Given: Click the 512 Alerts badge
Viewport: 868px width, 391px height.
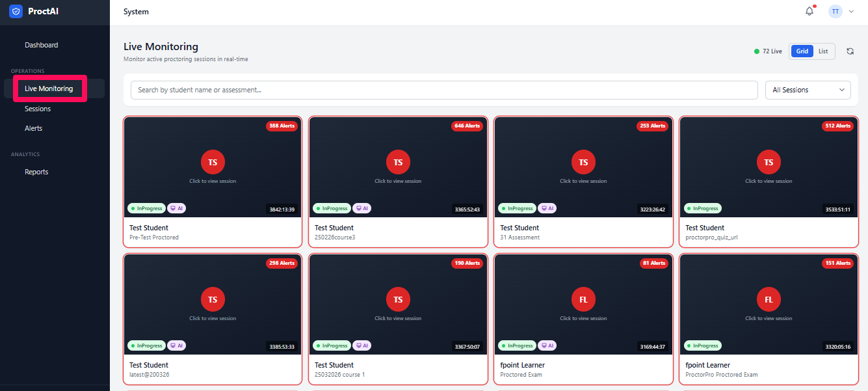Looking at the screenshot, I should pyautogui.click(x=837, y=126).
